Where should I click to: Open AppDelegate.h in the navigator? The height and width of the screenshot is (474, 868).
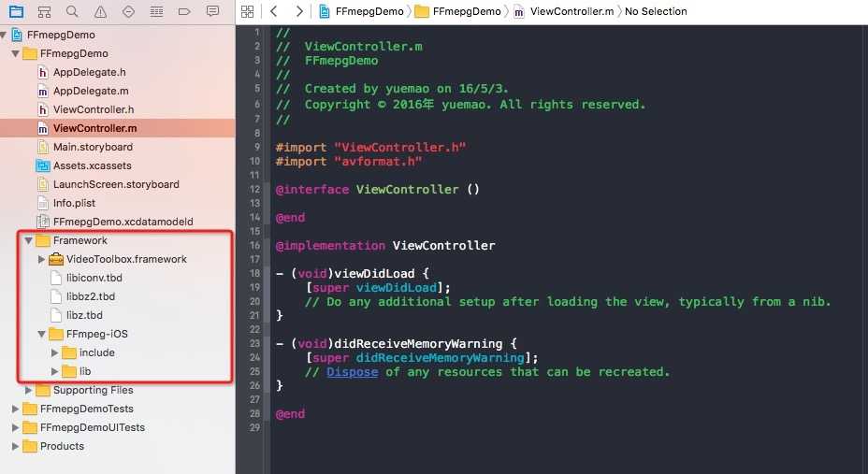(89, 72)
